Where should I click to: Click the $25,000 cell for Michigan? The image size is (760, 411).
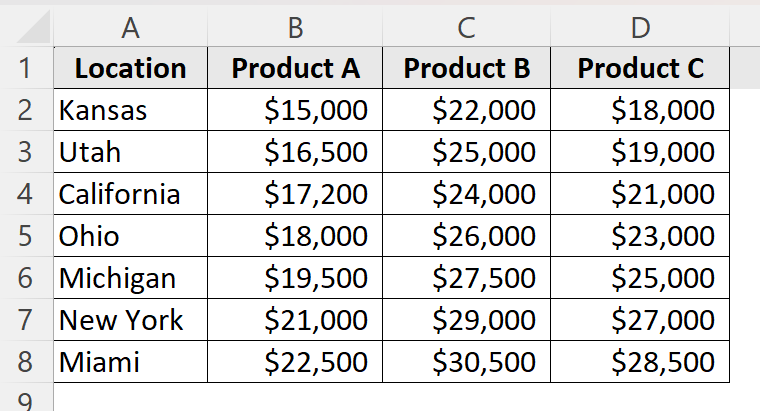coord(641,278)
